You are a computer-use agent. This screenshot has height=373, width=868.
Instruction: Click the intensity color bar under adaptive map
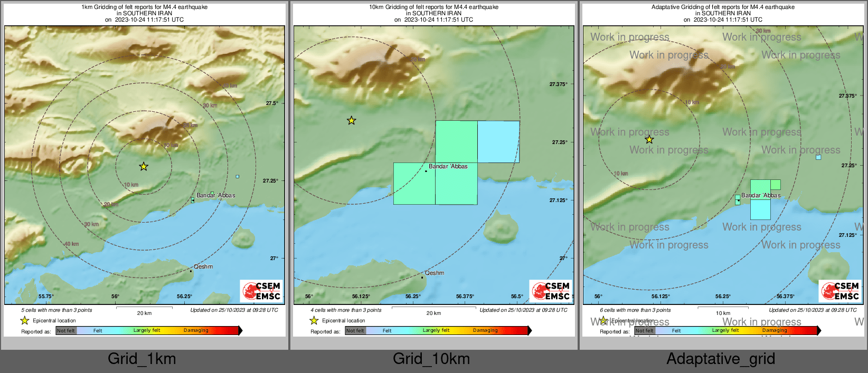(728, 330)
